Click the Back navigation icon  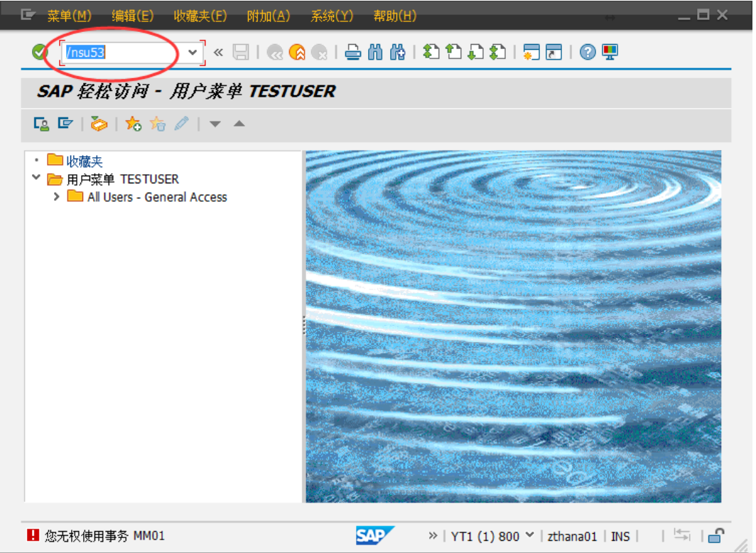tap(275, 52)
